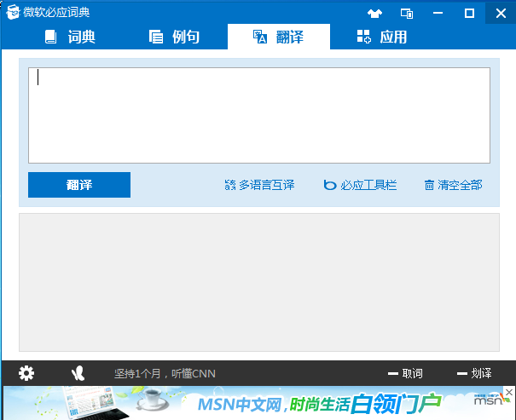The width and height of the screenshot is (516, 420).
Task: Click the Bing Dictionary logo icon
Action: pyautogui.click(x=13, y=13)
